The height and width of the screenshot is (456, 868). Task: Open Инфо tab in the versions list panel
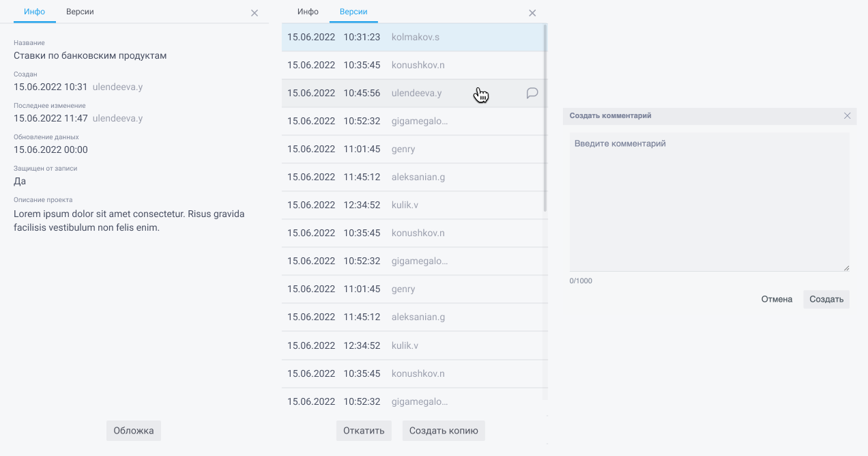308,12
